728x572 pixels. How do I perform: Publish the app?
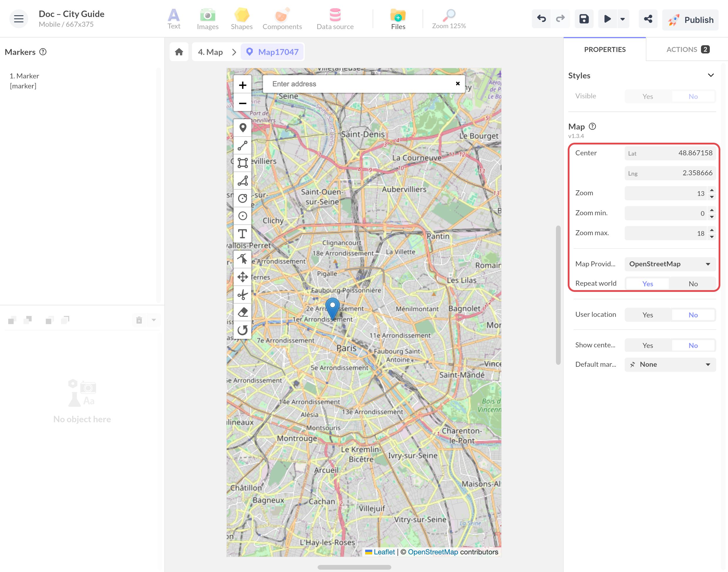690,20
